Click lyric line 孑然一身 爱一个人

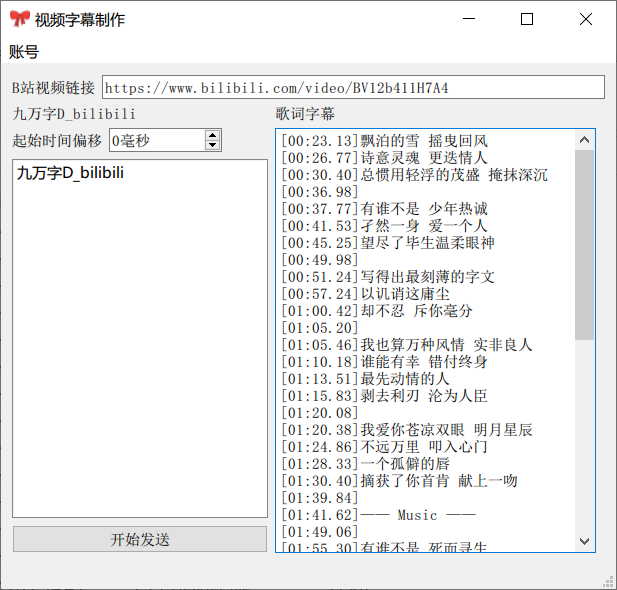coord(384,226)
